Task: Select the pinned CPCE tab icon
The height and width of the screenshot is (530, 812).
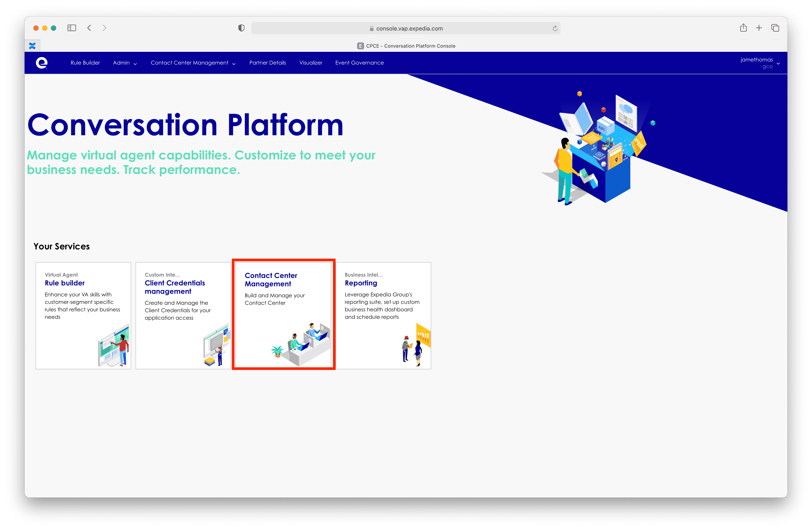Action: click(32, 45)
